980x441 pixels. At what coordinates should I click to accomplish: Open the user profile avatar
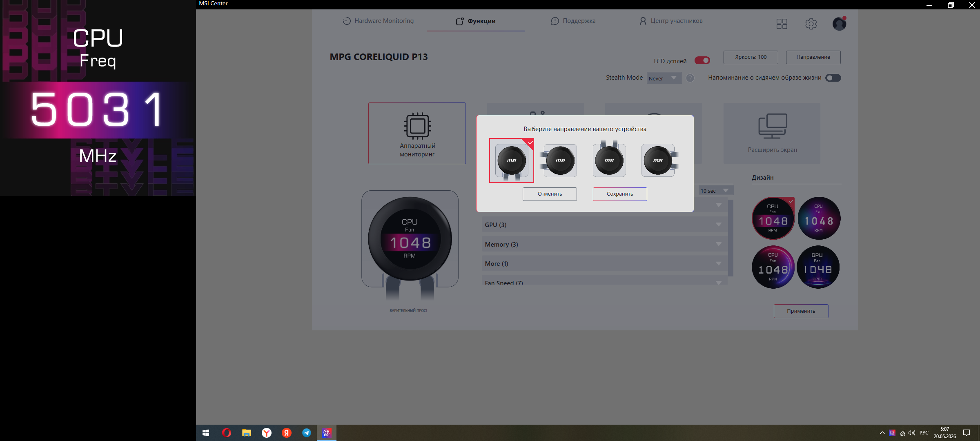pyautogui.click(x=839, y=24)
